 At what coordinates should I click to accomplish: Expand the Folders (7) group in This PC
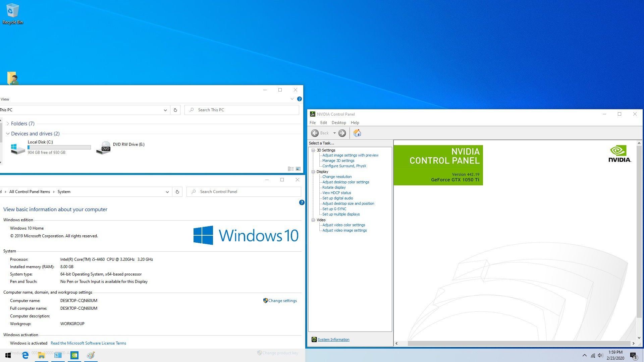pyautogui.click(x=8, y=124)
